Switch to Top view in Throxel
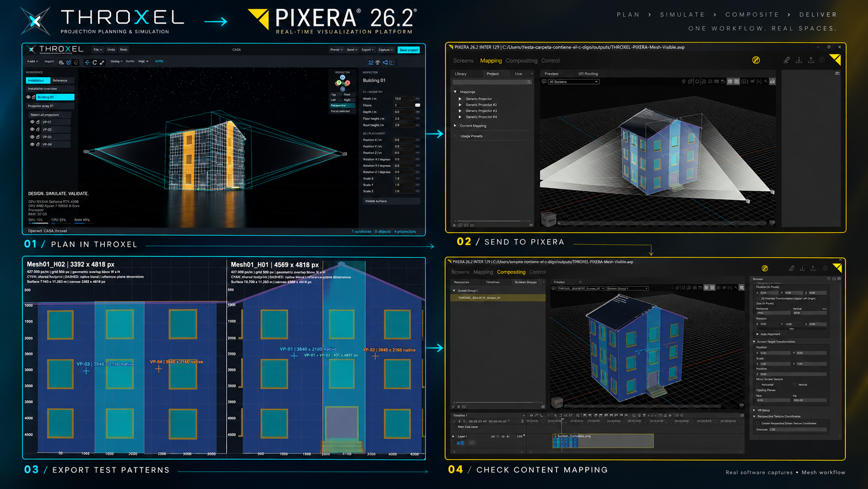 click(336, 95)
